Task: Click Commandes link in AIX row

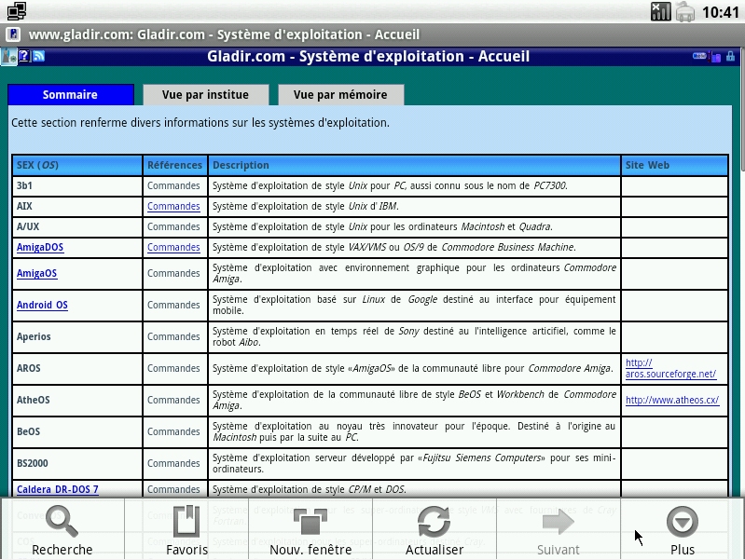Action: click(x=173, y=206)
